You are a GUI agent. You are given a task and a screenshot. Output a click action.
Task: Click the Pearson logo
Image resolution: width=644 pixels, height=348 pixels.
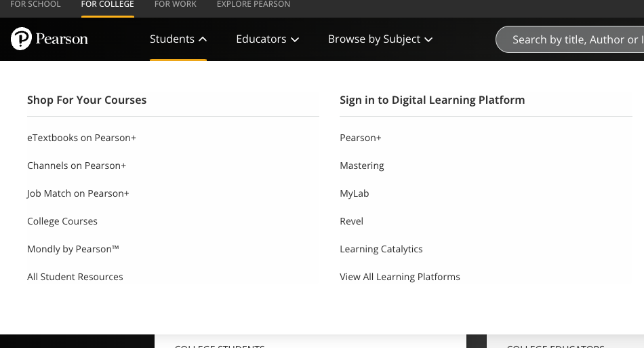coord(49,39)
